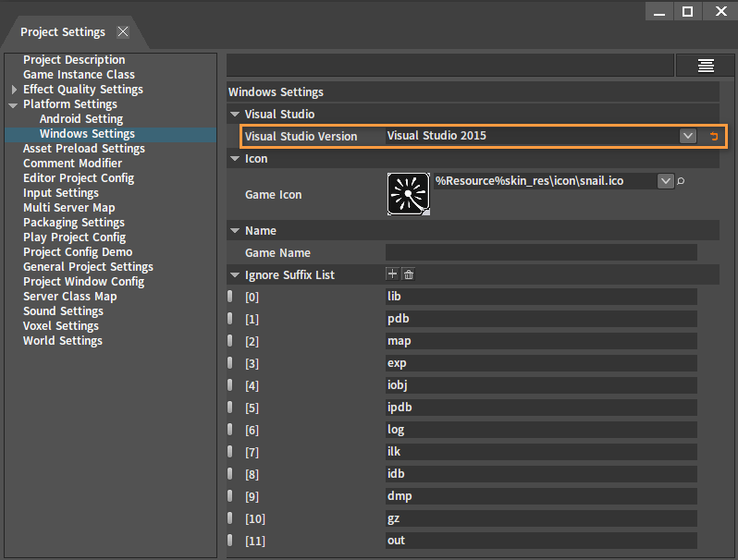Screen dimensions: 738x560
Task: Open Packaging Settings
Action: click(x=74, y=223)
